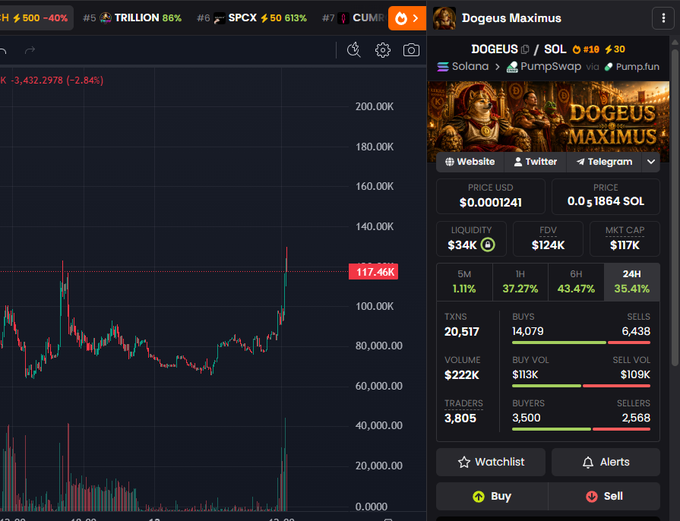Open the Telegram link
Screen dimensions: 680x521
click(x=604, y=162)
